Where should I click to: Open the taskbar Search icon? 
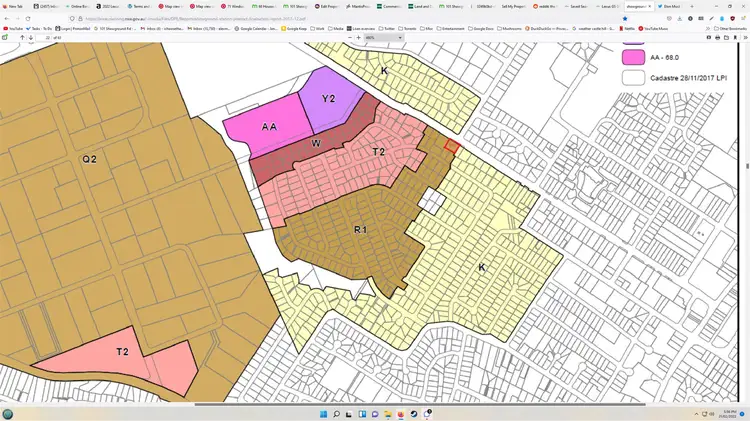click(x=335, y=413)
